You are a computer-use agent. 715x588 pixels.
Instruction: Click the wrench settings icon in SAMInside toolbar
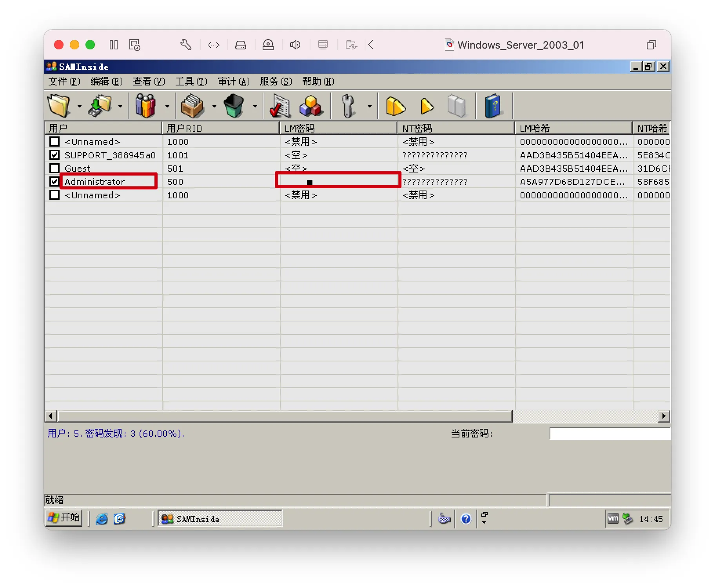(x=348, y=106)
